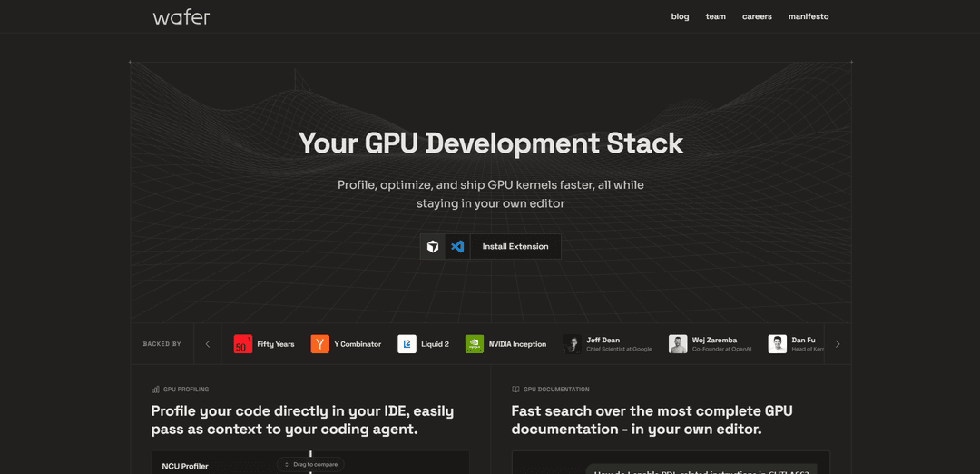The image size is (980, 474).
Task: Click the green NVIDIA Inception logo
Action: (475, 344)
